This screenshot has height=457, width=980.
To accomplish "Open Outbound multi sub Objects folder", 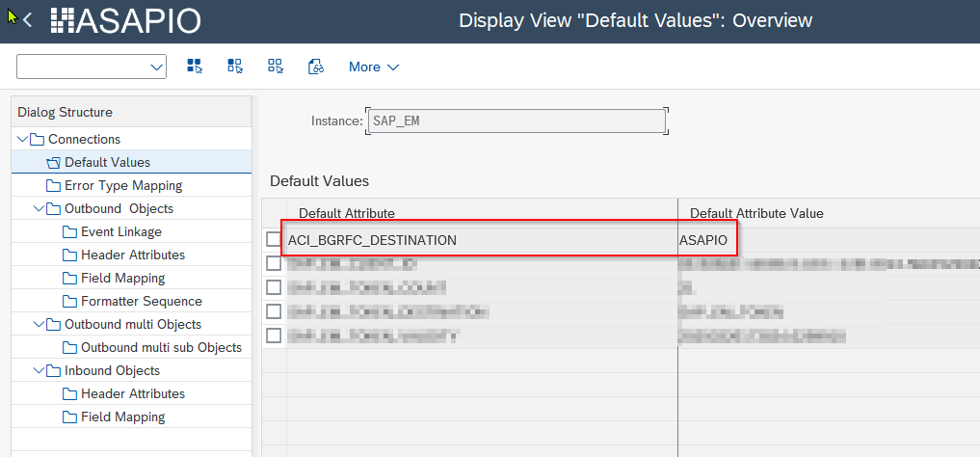I will tap(161, 347).
